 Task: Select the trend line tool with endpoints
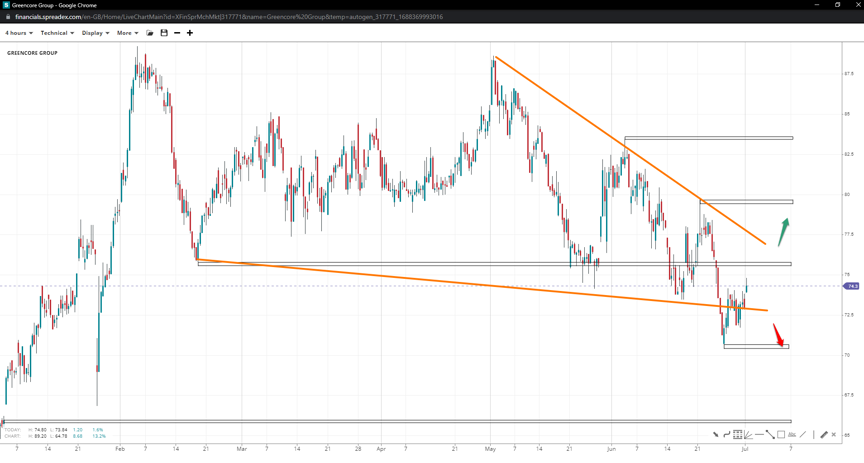tap(770, 435)
